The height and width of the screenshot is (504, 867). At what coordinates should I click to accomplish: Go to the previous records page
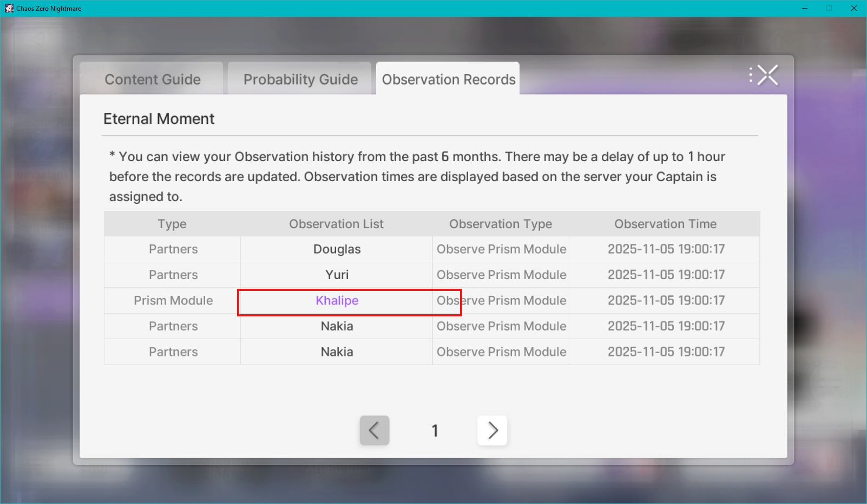[x=374, y=430]
